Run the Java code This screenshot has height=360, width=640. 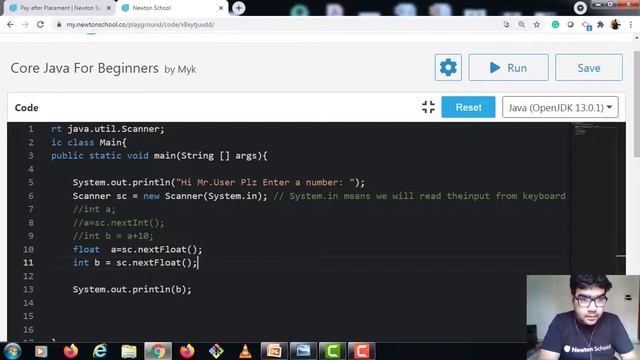tap(508, 67)
